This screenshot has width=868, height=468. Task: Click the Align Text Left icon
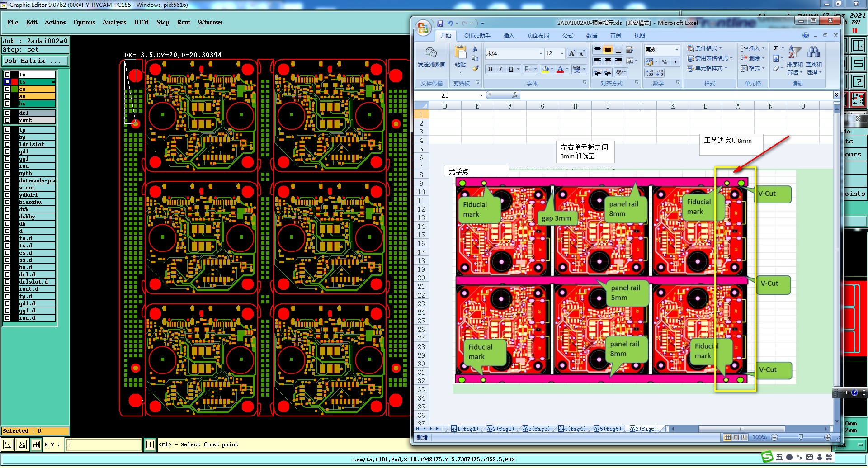point(598,61)
